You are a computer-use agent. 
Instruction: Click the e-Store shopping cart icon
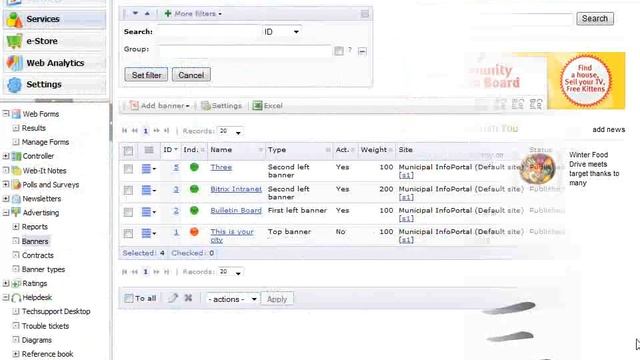tap(14, 41)
